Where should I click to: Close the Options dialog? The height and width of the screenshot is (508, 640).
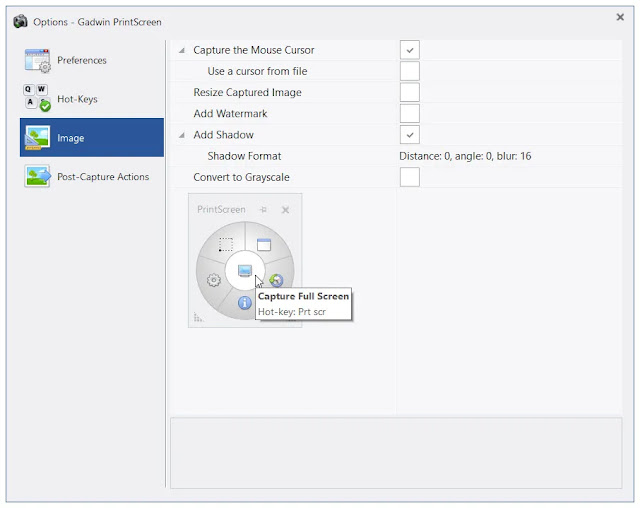(x=620, y=17)
